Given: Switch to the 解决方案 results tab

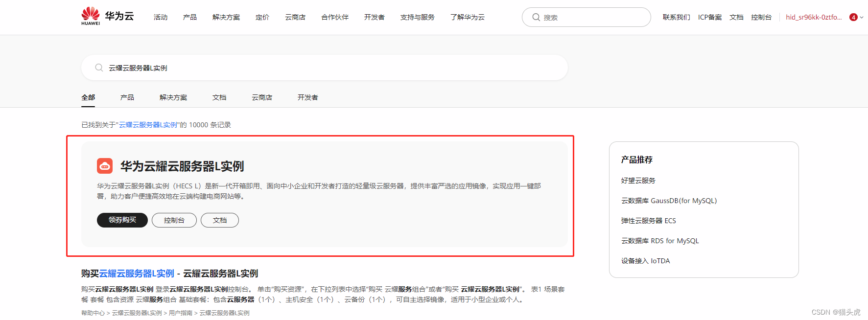Looking at the screenshot, I should pyautogui.click(x=173, y=97).
